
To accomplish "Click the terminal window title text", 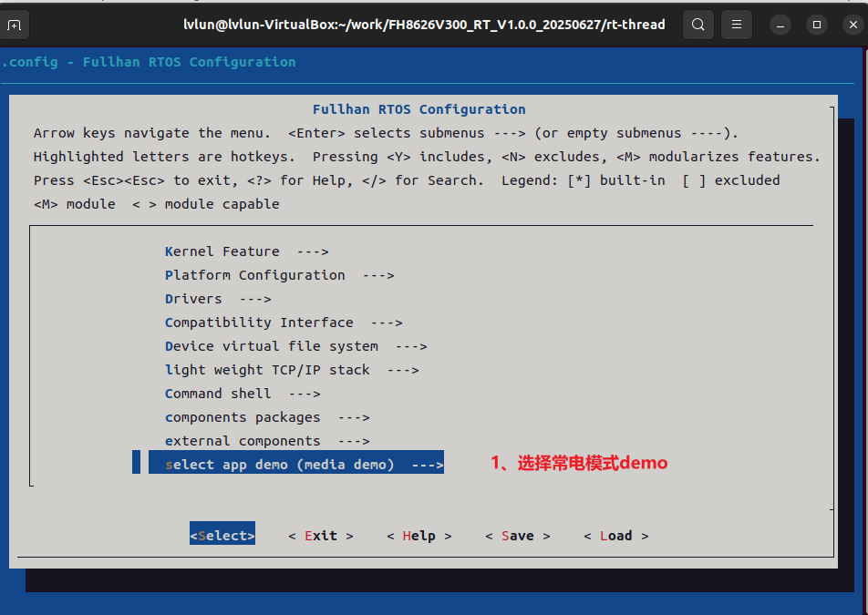I will coord(424,25).
